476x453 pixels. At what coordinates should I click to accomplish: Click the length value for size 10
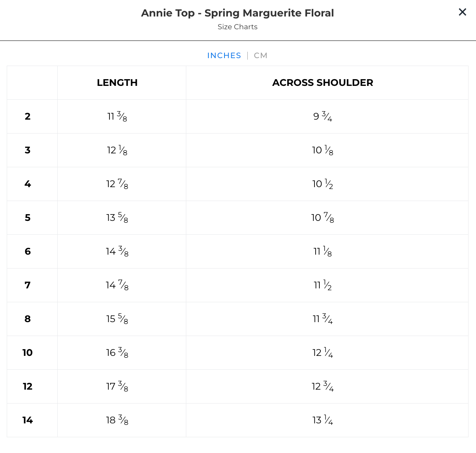click(117, 353)
